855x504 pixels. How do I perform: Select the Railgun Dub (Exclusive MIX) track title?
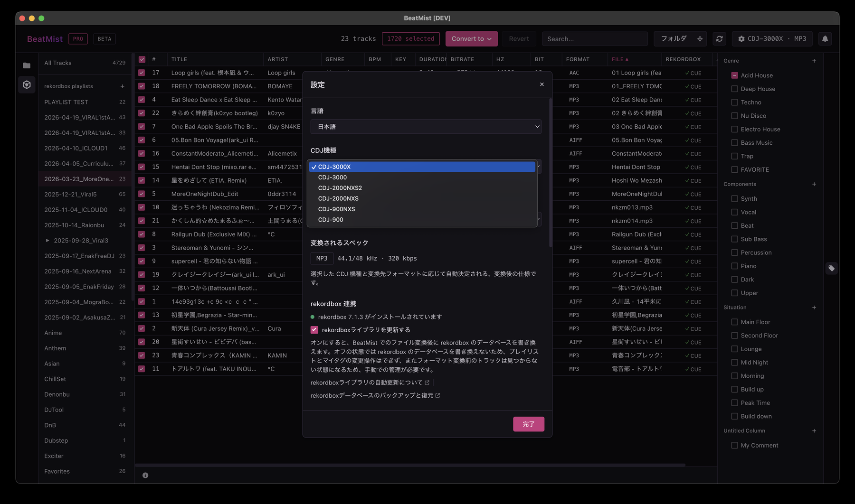(x=214, y=234)
